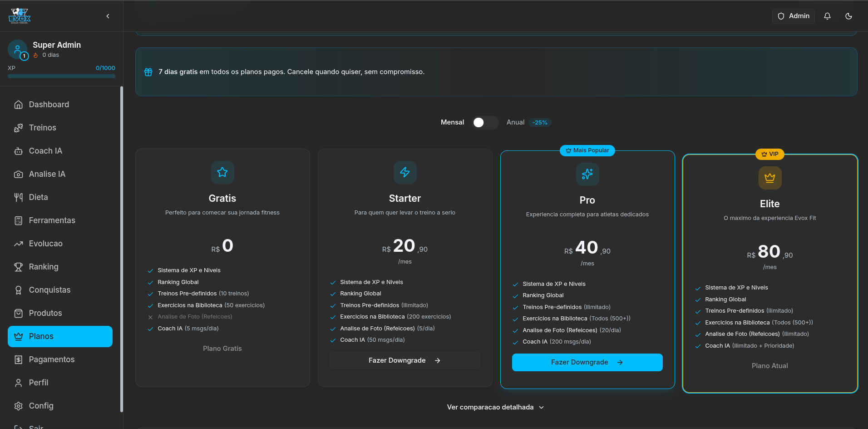Open the notifications bell
Image resolution: width=868 pixels, height=429 pixels.
(827, 16)
